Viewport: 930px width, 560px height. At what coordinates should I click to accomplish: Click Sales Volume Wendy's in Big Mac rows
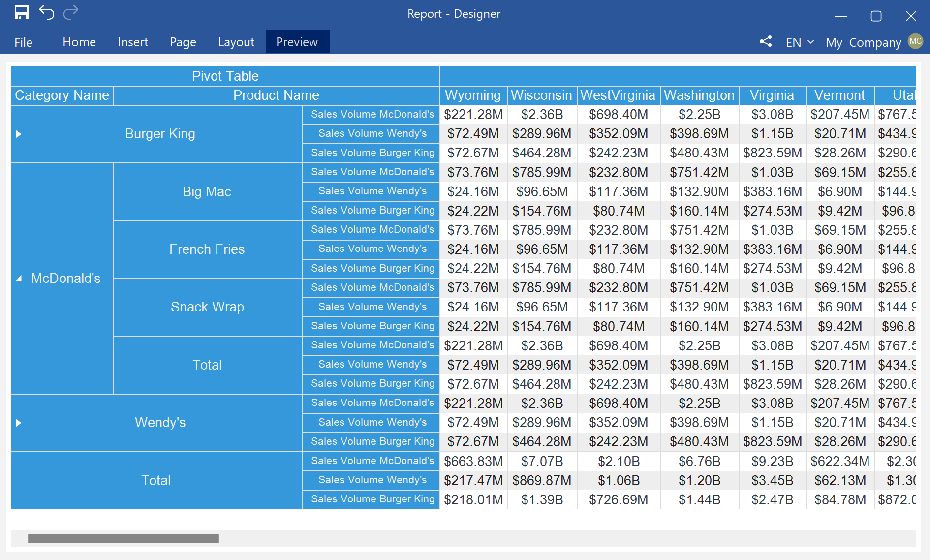click(x=372, y=191)
